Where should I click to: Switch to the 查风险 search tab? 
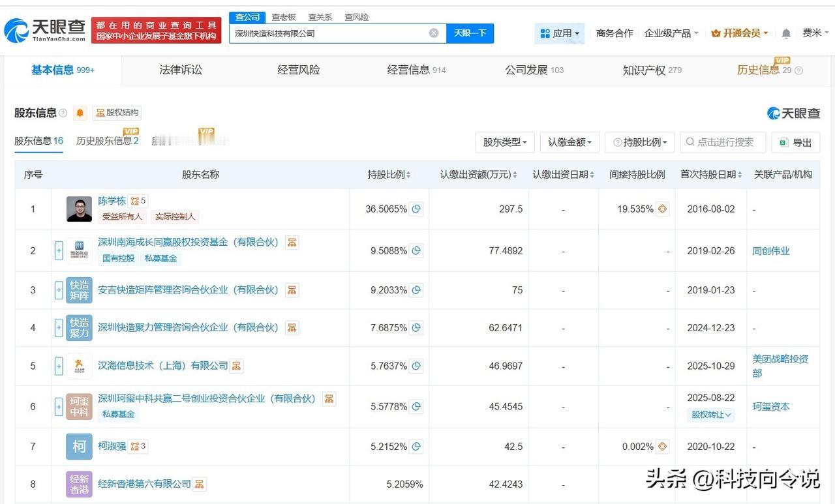click(x=357, y=17)
